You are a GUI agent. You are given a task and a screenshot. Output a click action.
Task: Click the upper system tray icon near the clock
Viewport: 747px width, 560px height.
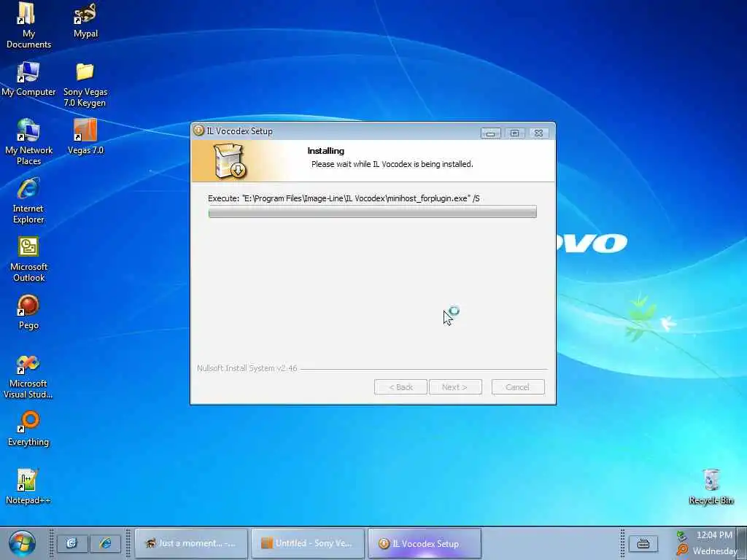click(681, 536)
